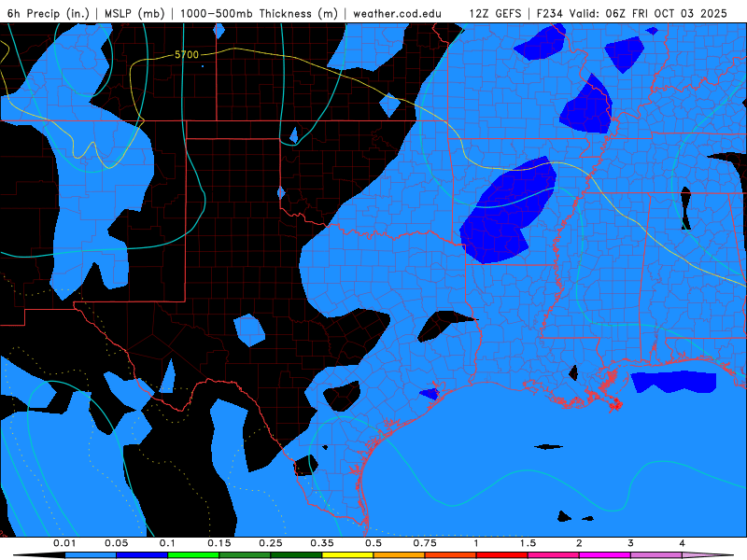The width and height of the screenshot is (747, 560).
Task: Click the weather.cod.edu text in the header
Action: pos(397,13)
